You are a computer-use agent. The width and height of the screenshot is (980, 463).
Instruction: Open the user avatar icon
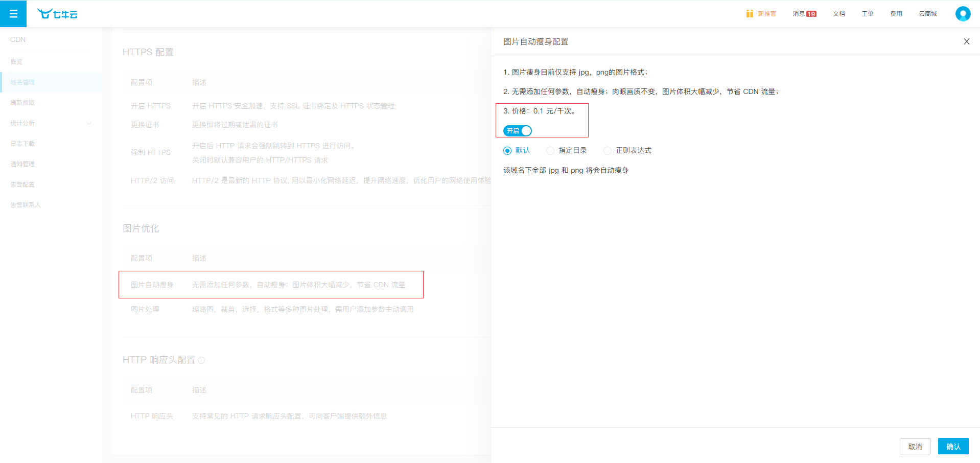pyautogui.click(x=963, y=14)
